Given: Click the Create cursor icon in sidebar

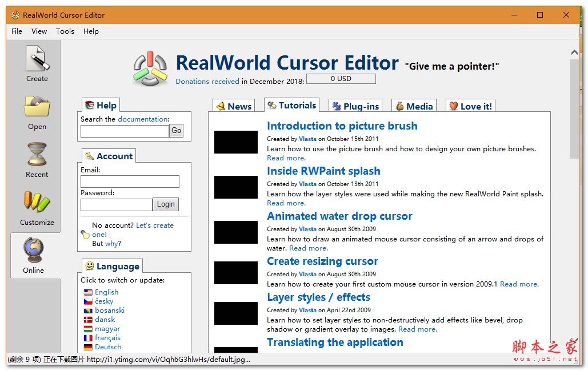Looking at the screenshot, I should [x=37, y=59].
